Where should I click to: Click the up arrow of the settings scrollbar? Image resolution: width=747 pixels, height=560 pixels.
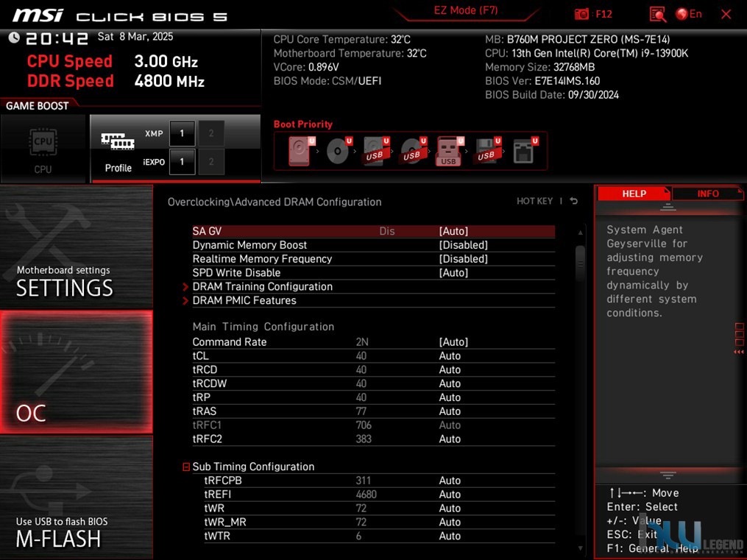(580, 233)
